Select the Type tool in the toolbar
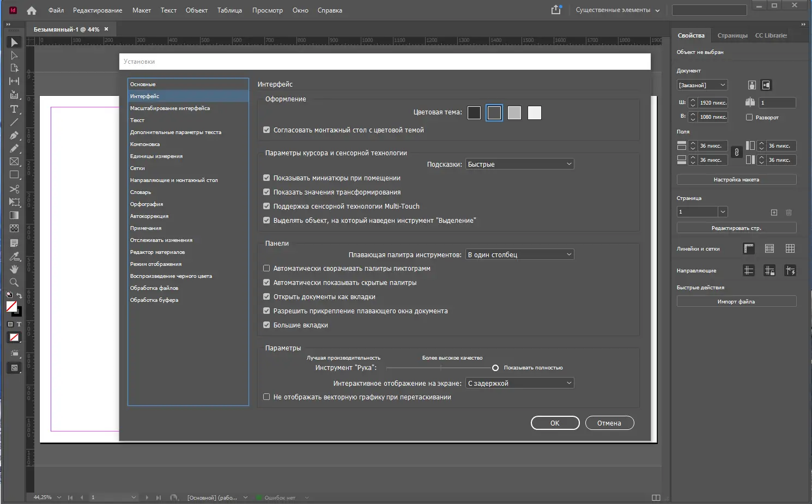 (14, 109)
